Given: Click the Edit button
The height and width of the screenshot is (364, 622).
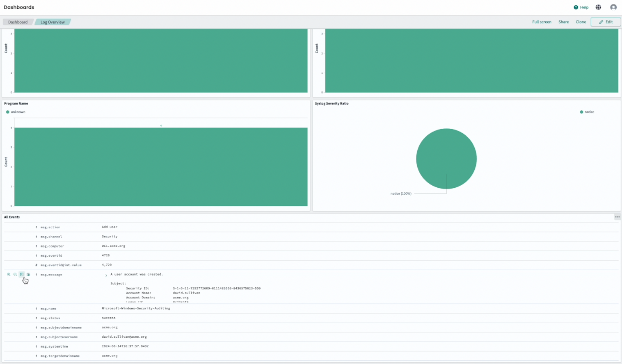Looking at the screenshot, I should click(x=606, y=22).
